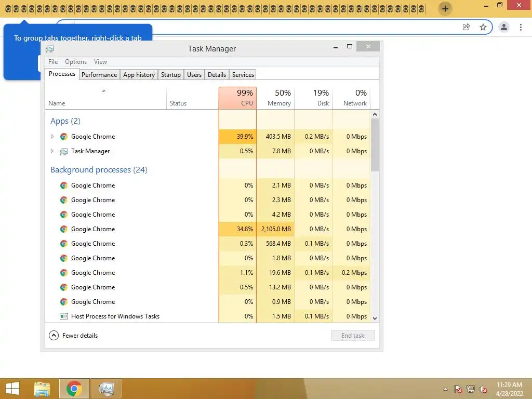Switch to the App history tab
532x399 pixels.
pos(139,75)
